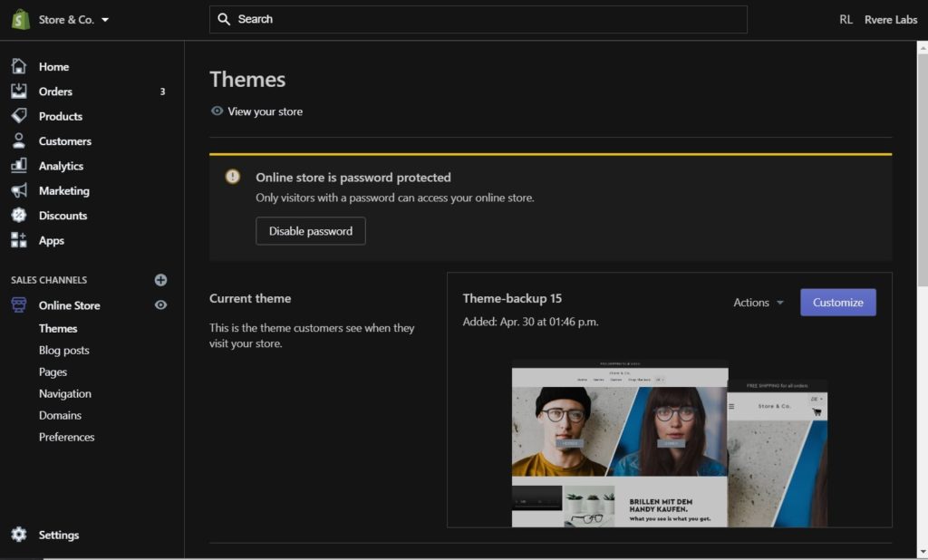Click the Shopify logo icon
This screenshot has width=928, height=560.
point(20,19)
